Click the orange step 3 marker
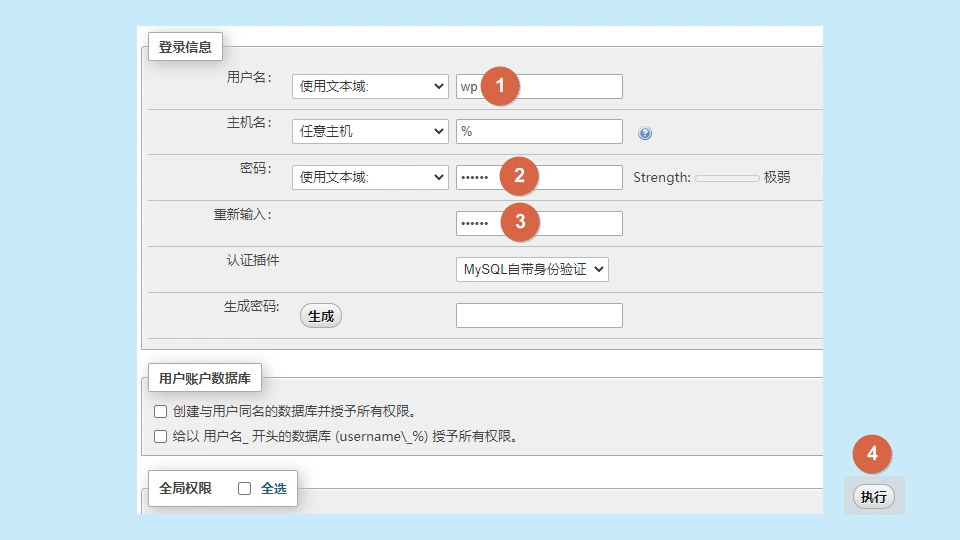Screen dimensions: 960x540 coord(519,222)
